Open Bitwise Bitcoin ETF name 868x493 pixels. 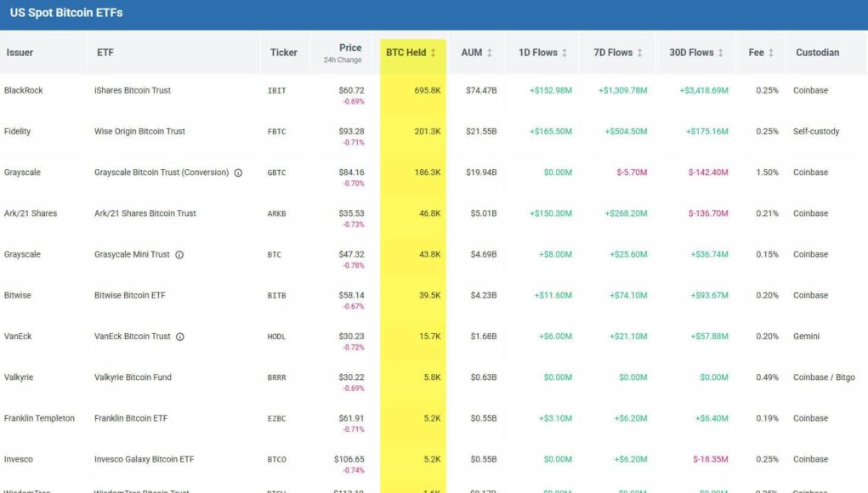pos(129,295)
